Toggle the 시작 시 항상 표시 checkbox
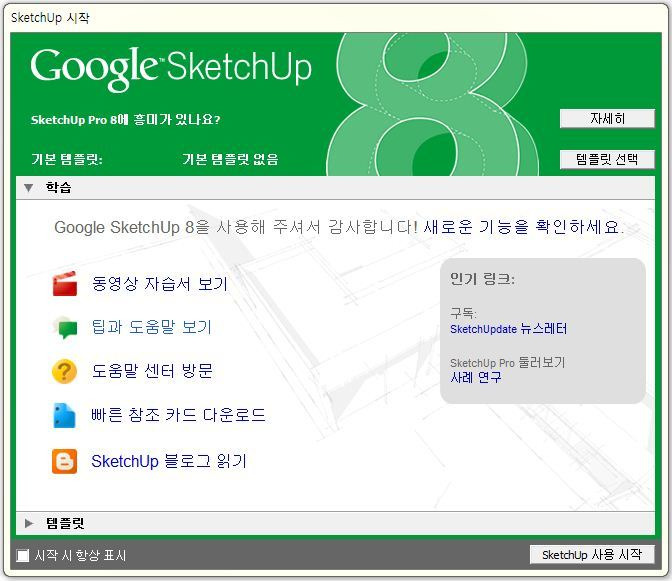 (x=23, y=556)
